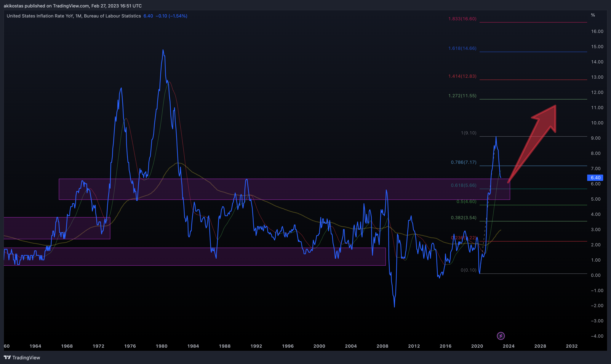The height and width of the screenshot is (364, 611).
Task: Click the 6.40 value in the legend
Action: point(148,16)
